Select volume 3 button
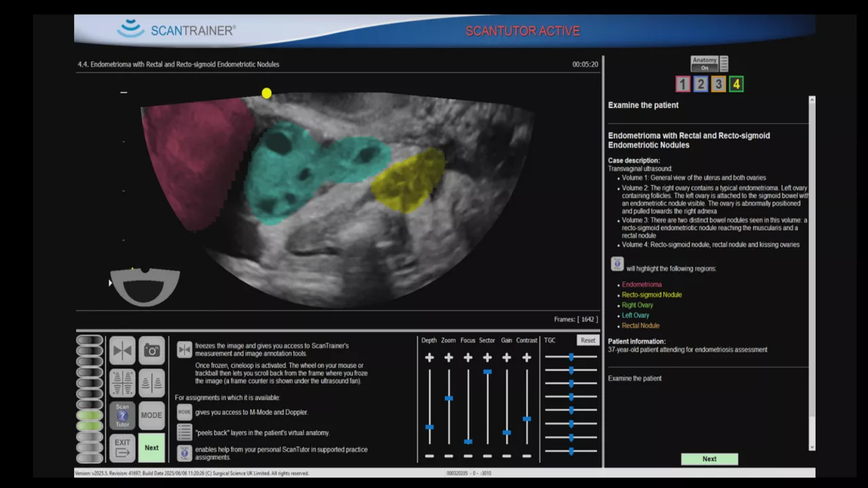Viewport: 868px width, 488px height. 718,84
